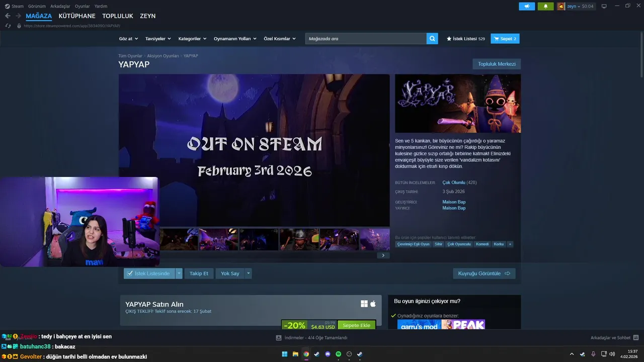Viewport: 644px width, 362px height.
Task: Expand the Göz at dropdown
Action: coord(128,39)
